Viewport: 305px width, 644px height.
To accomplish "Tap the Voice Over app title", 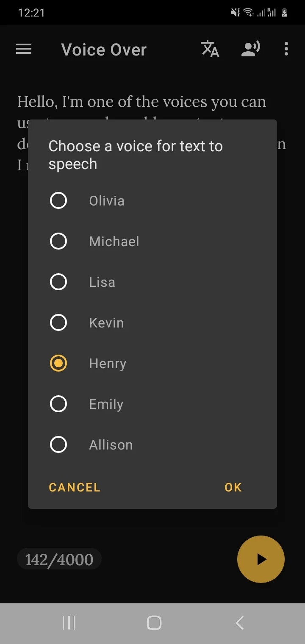I will click(x=104, y=50).
